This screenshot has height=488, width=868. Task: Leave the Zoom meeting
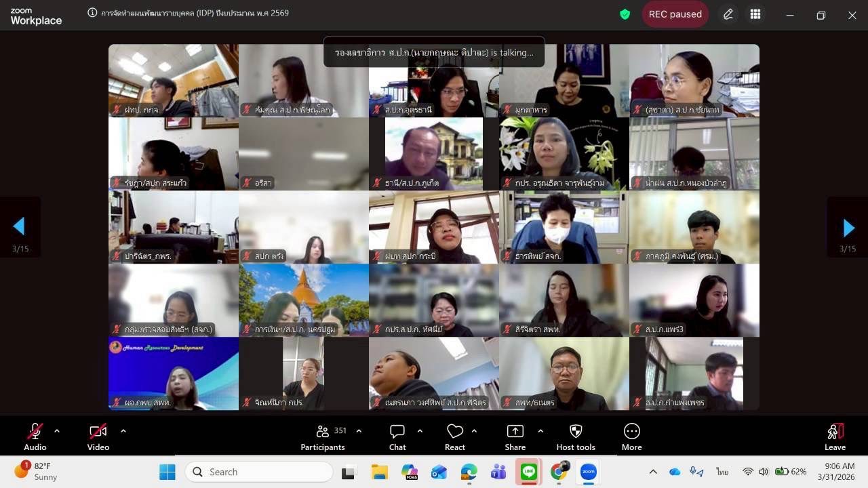tap(835, 436)
